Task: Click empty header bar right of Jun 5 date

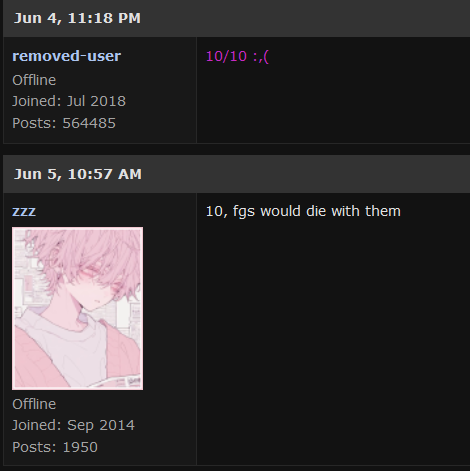Action: coord(305,174)
